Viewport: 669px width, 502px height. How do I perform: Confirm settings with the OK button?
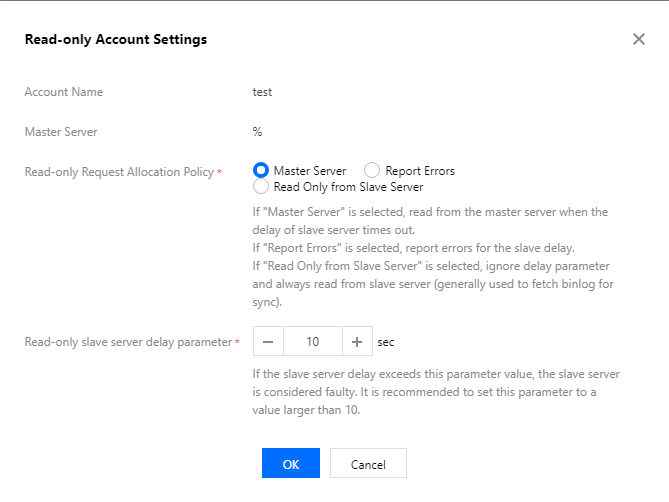click(x=290, y=464)
